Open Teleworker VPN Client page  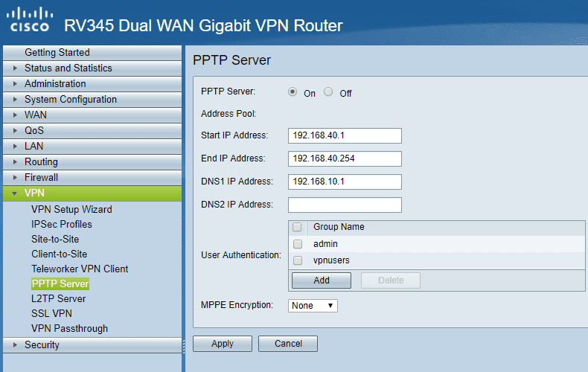(x=80, y=269)
